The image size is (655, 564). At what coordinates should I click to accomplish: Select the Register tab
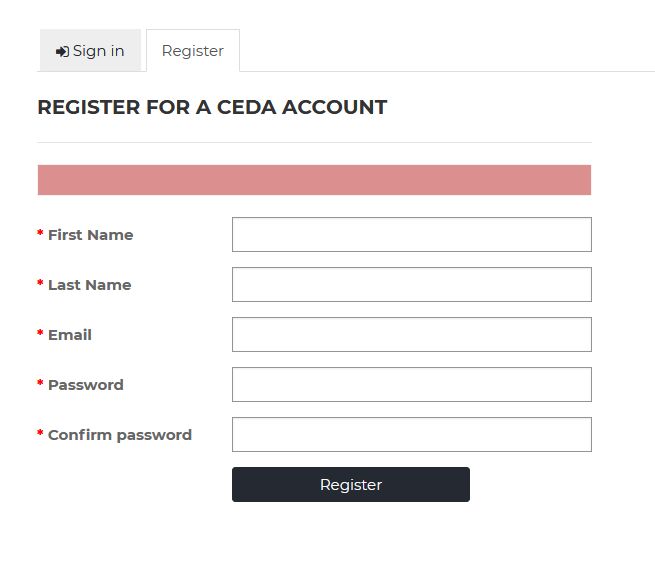pos(193,51)
